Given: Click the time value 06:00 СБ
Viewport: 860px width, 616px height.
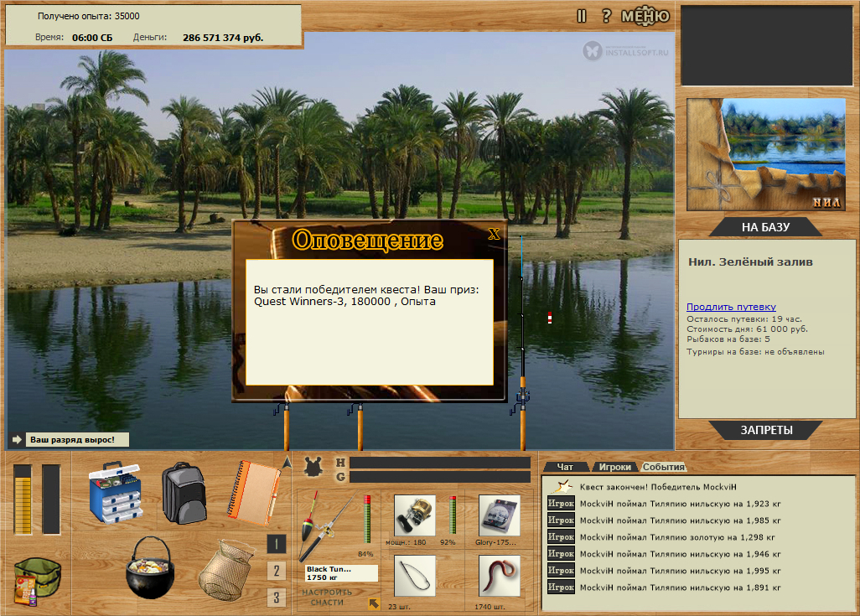Looking at the screenshot, I should coord(92,38).
